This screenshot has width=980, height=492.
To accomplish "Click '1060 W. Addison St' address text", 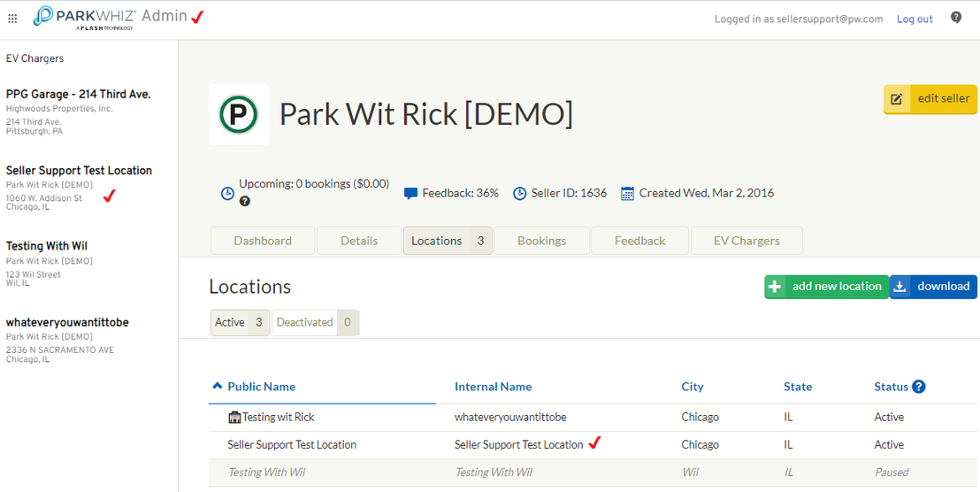I will pos(43,198).
